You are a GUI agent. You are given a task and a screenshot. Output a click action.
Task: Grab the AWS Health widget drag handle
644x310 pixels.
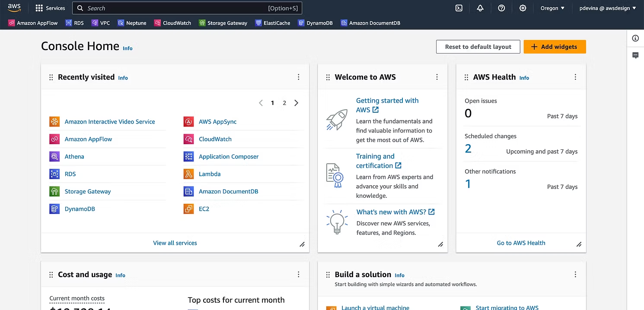(466, 77)
